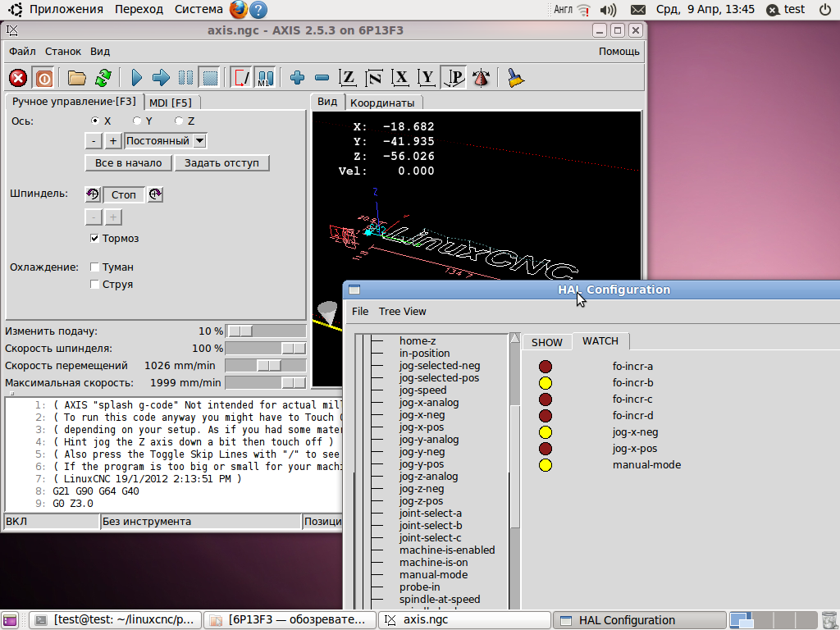Open the Станок menu
The height and width of the screenshot is (630, 840).
63,51
